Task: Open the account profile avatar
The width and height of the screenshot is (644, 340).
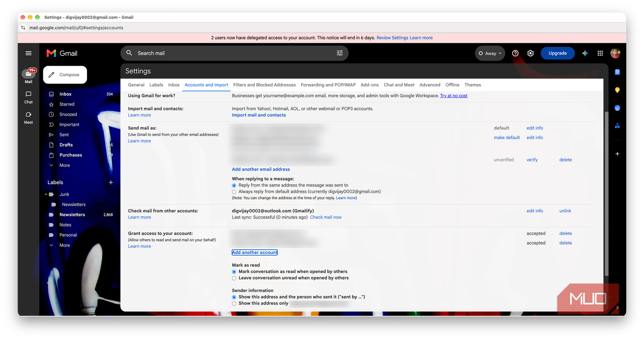Action: (x=616, y=53)
